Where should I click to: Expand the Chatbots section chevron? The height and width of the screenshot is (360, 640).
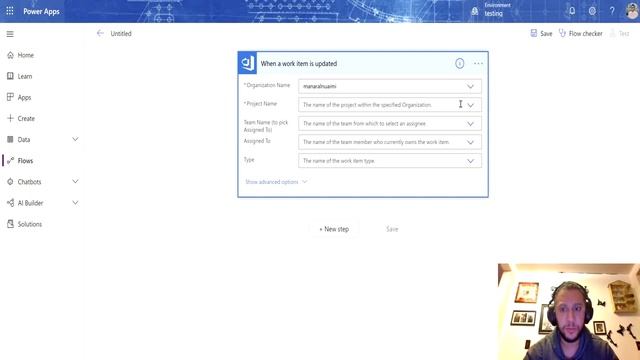pyautogui.click(x=76, y=181)
